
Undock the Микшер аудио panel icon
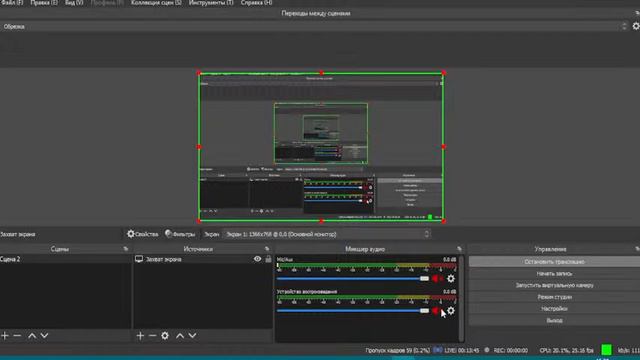pyautogui.click(x=460, y=249)
